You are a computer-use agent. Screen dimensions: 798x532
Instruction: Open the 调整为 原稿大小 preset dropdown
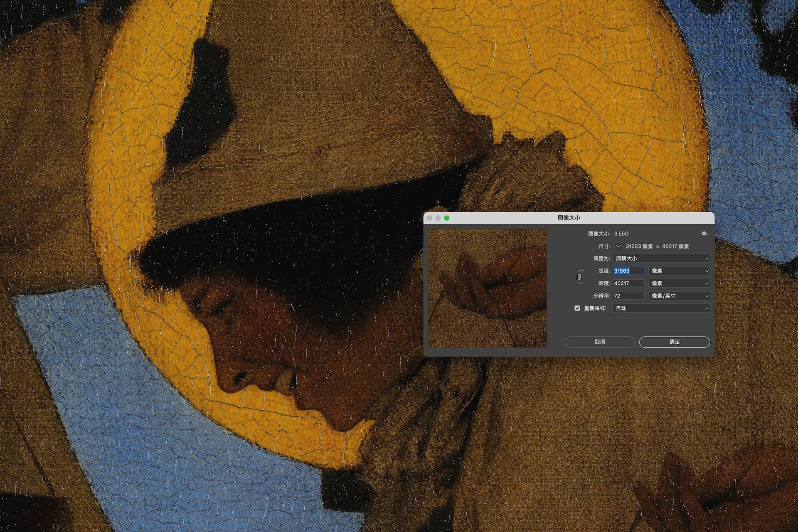[661, 258]
